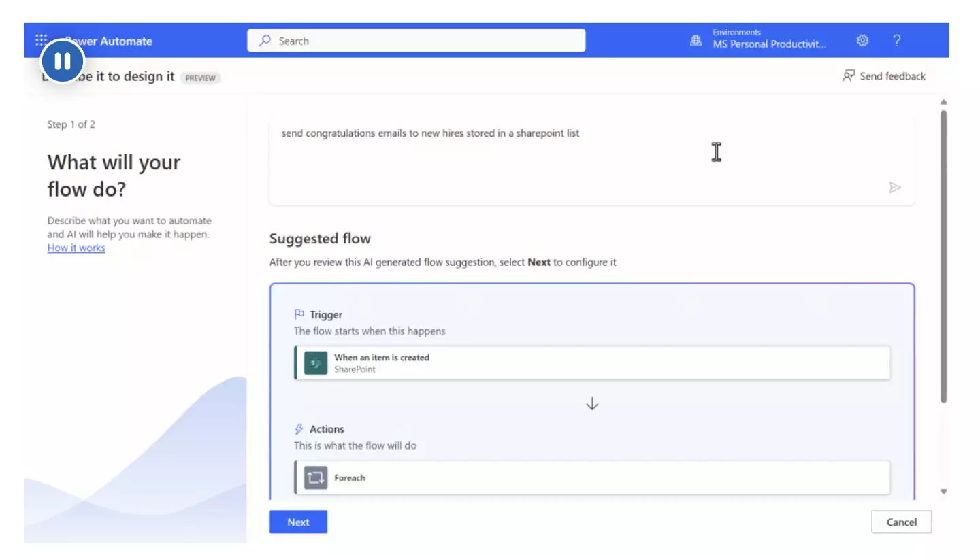The width and height of the screenshot is (980, 559).
Task: Submit prompt with the send arrow icon
Action: (x=895, y=188)
